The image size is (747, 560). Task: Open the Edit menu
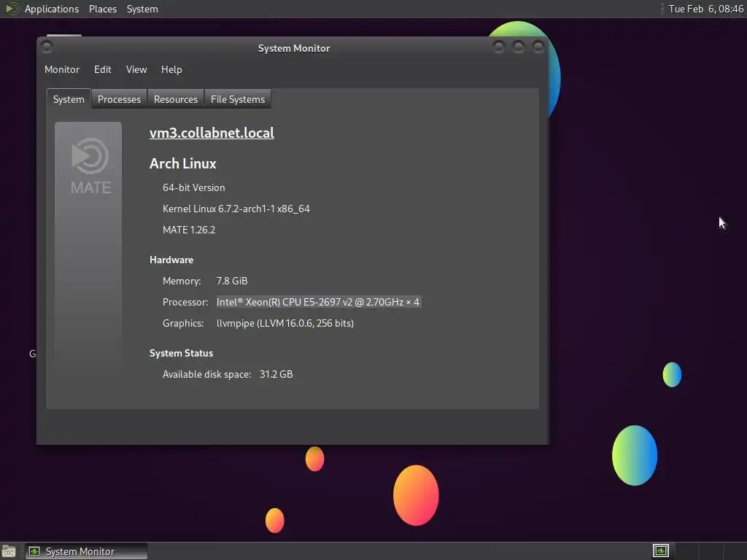(102, 69)
